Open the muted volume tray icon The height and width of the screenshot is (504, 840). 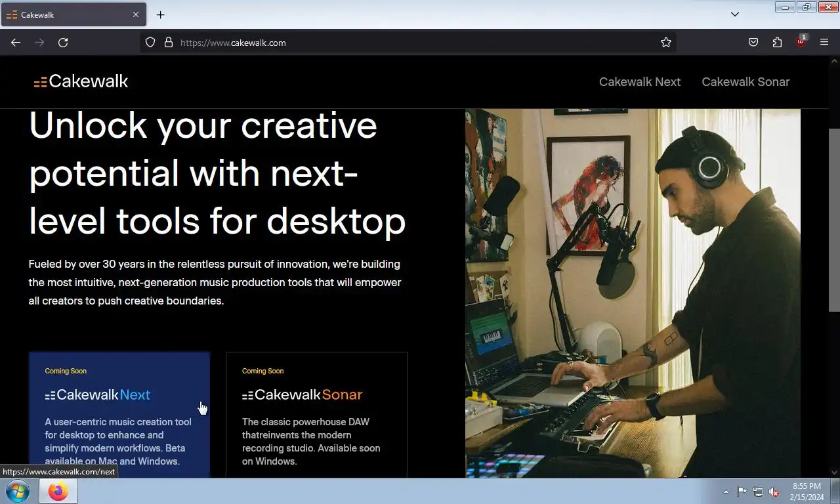pyautogui.click(x=774, y=492)
